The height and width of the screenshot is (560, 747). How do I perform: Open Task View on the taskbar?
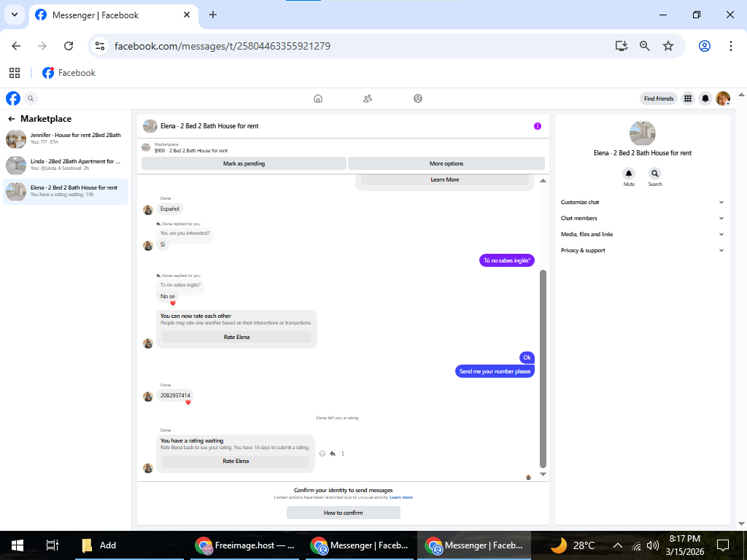[x=52, y=545]
